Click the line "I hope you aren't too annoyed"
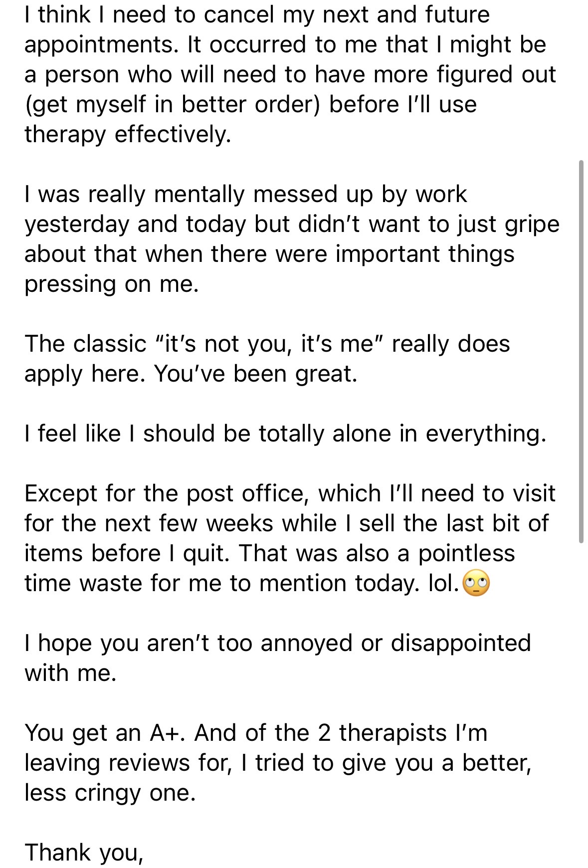The height and width of the screenshot is (868, 588). coord(277,643)
